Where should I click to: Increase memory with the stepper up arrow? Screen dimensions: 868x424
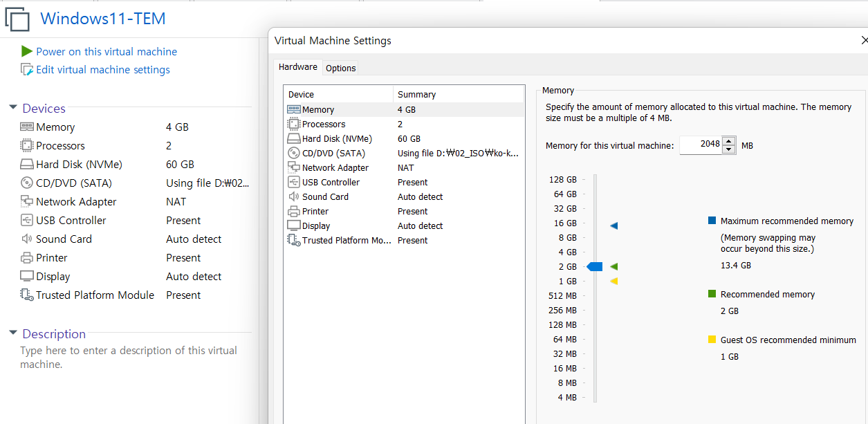[729, 141]
